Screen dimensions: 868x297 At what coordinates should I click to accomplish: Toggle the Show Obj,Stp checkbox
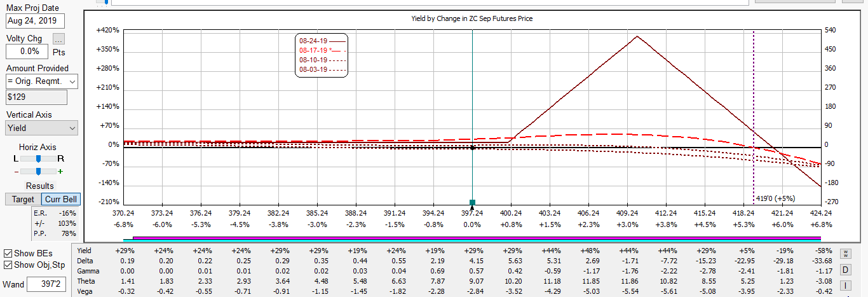8,265
